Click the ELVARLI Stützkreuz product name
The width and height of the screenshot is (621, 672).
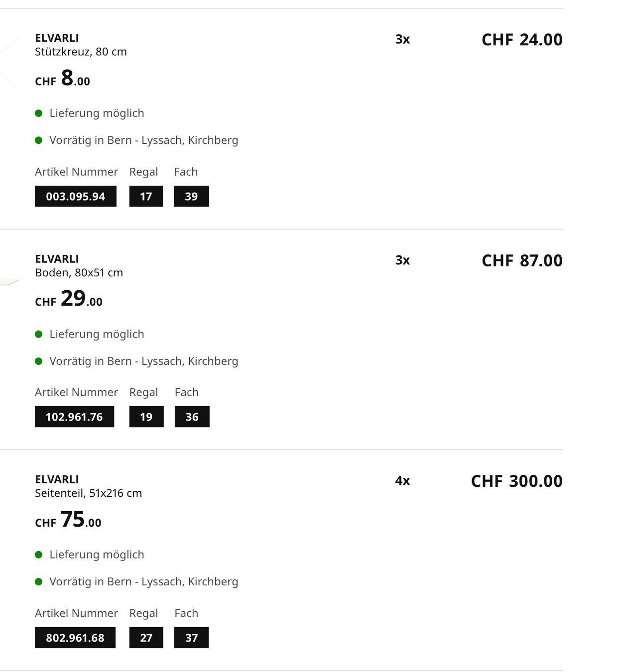click(81, 45)
